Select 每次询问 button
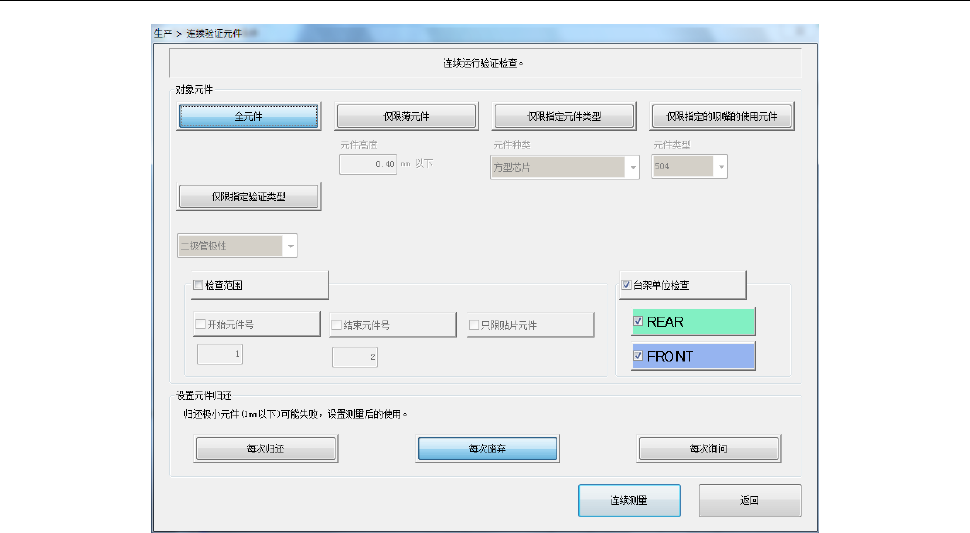The height and width of the screenshot is (533, 970). tap(709, 449)
